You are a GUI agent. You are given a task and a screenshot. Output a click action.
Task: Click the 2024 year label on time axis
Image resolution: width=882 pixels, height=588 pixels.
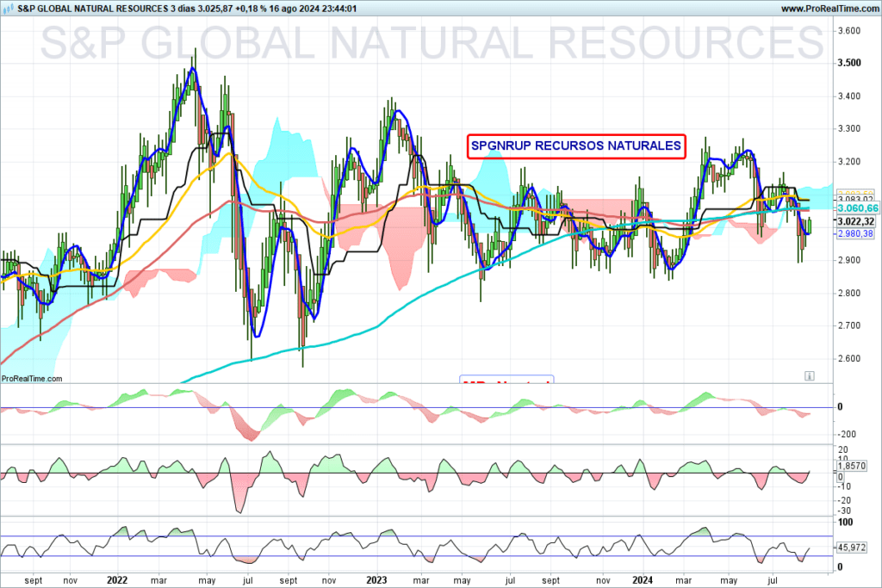643,579
